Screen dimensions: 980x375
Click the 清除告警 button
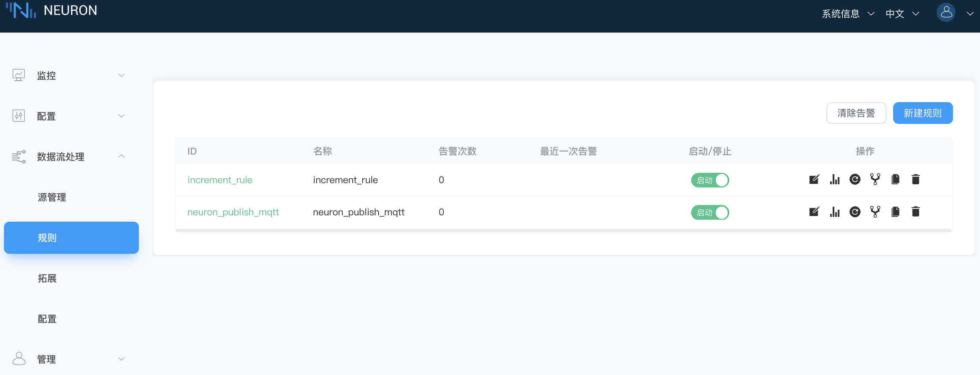click(x=856, y=113)
